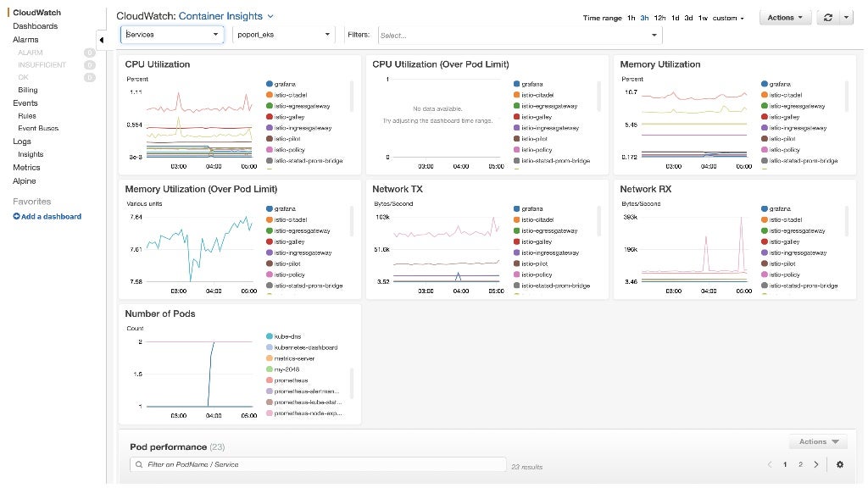Toggle my-2048 swatch in Number of Pods legend
The image size is (868, 488).
pos(270,369)
